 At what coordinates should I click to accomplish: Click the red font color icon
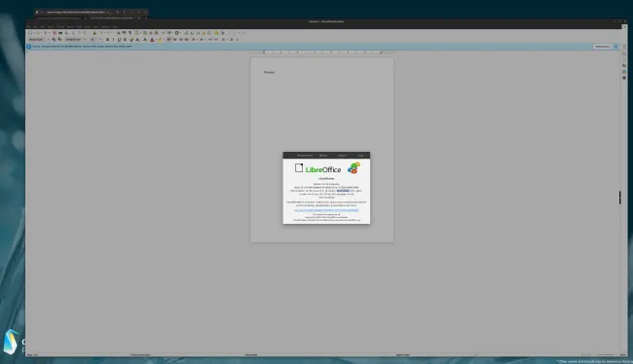[x=152, y=40]
